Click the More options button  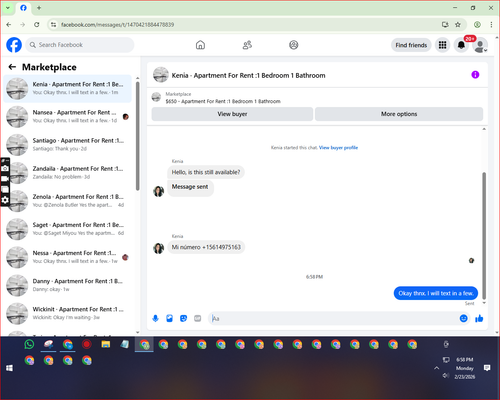pyautogui.click(x=399, y=114)
